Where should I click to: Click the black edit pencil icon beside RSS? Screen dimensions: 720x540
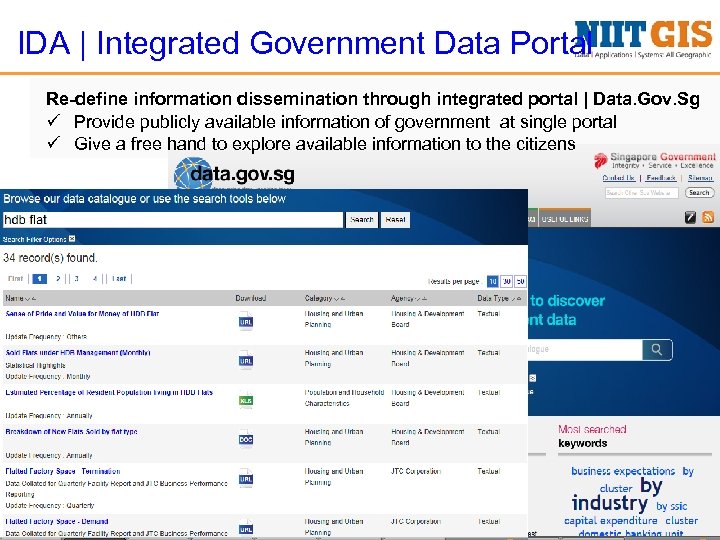pyautogui.click(x=690, y=217)
